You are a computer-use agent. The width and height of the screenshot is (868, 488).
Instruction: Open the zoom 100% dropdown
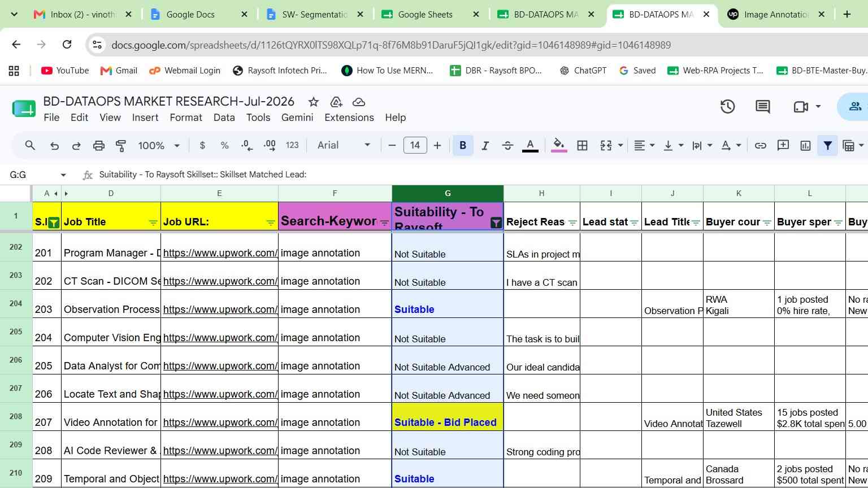(x=159, y=146)
